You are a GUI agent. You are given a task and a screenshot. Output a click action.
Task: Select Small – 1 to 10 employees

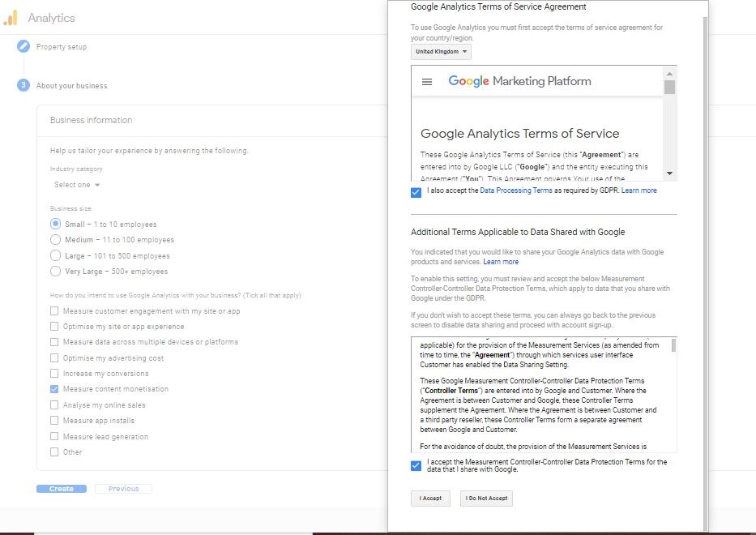click(55, 224)
